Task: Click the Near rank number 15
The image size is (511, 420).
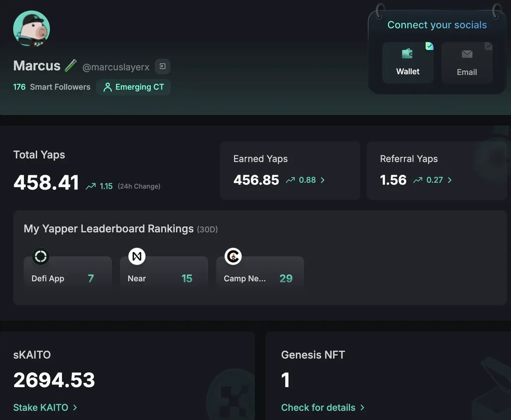Action: coord(187,279)
